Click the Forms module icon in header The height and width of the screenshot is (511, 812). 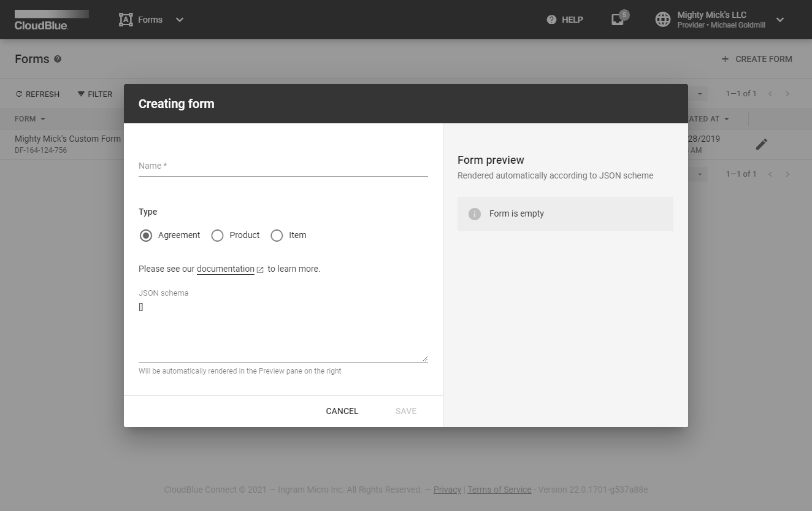[126, 20]
